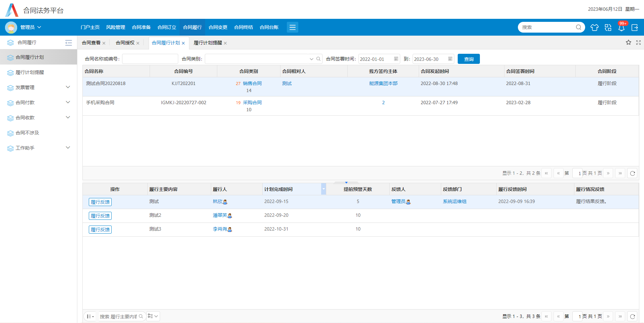Expand 合同付款 in sidebar
Image resolution: width=644 pixels, height=323 pixels.
point(68,102)
